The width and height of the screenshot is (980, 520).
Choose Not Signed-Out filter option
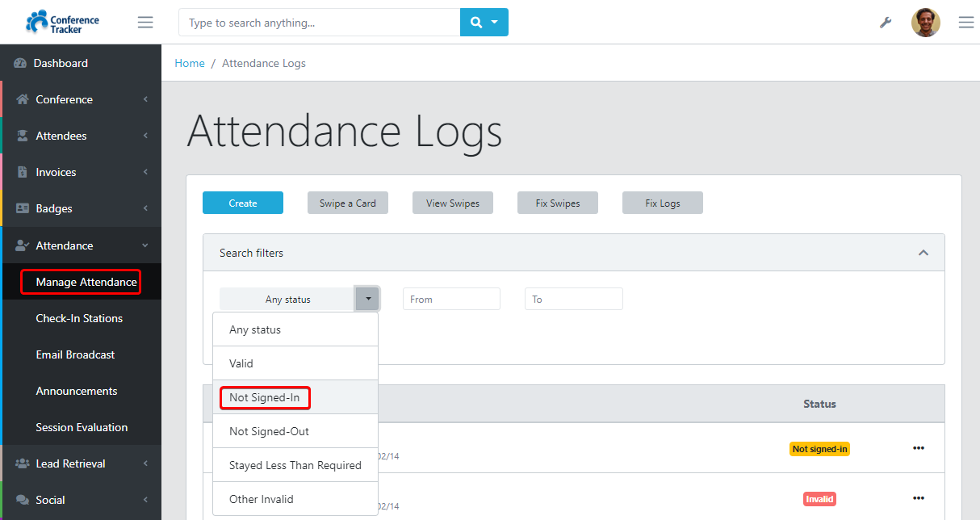coord(295,431)
